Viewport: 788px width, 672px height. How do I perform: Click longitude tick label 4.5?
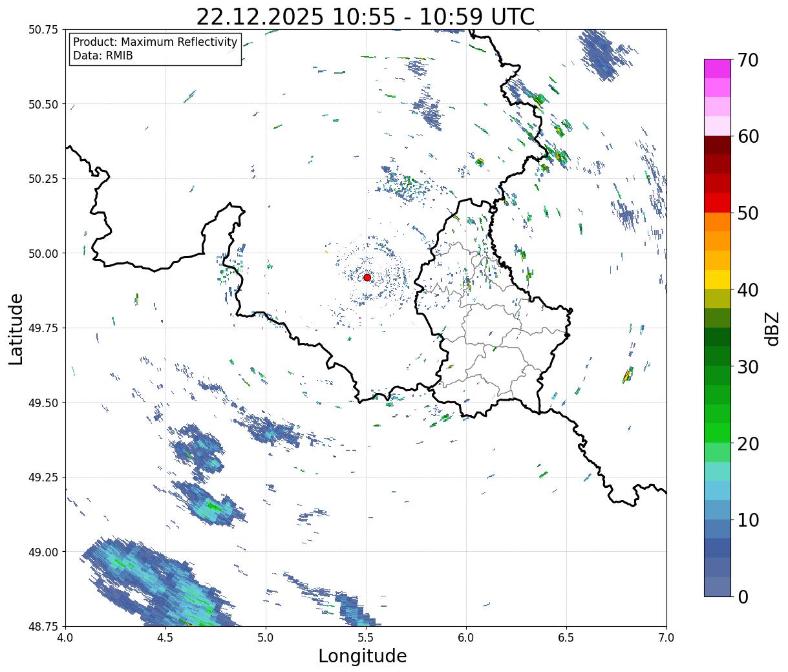(165, 638)
